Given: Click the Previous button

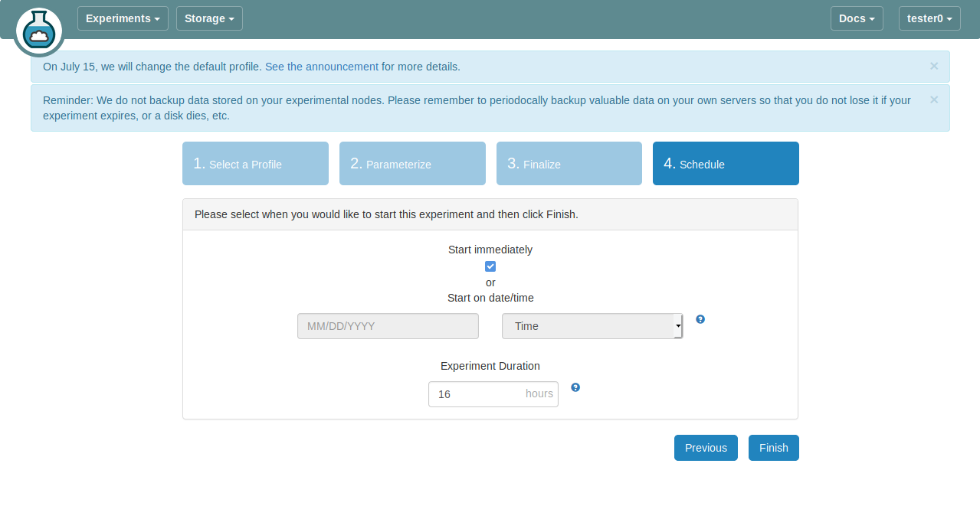Looking at the screenshot, I should (706, 448).
